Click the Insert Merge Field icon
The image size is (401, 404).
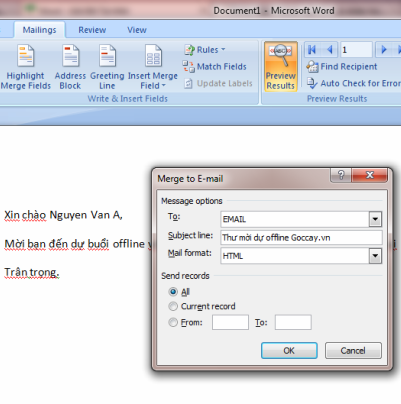coord(153,56)
